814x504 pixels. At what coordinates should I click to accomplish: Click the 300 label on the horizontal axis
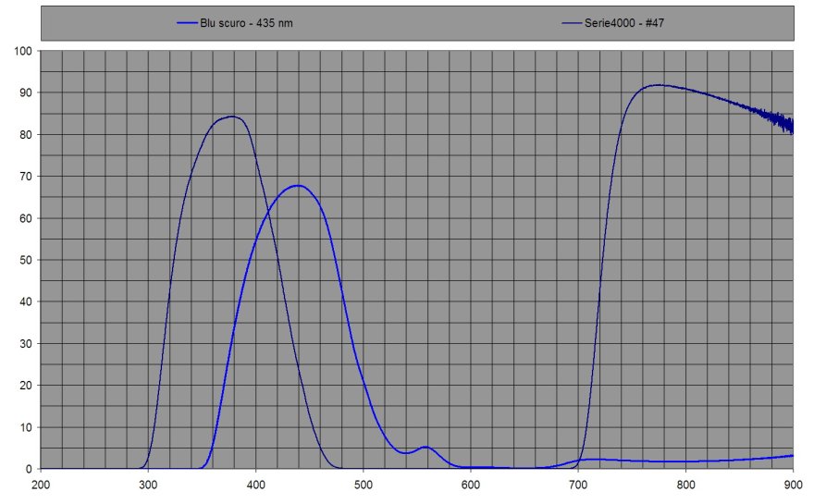point(148,484)
